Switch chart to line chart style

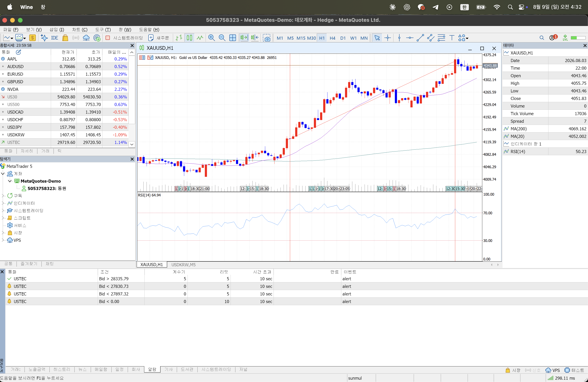click(x=200, y=38)
